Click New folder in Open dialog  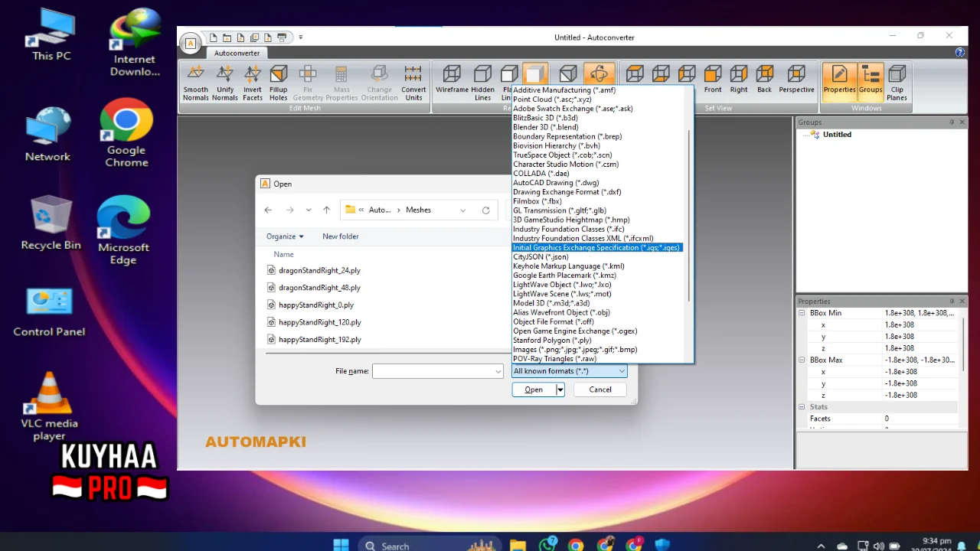[x=341, y=236]
